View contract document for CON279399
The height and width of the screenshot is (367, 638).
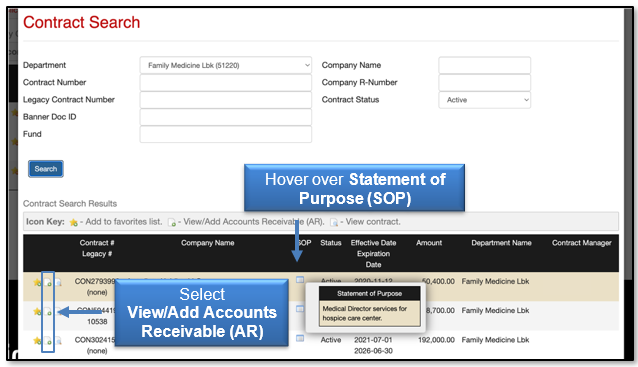58,282
